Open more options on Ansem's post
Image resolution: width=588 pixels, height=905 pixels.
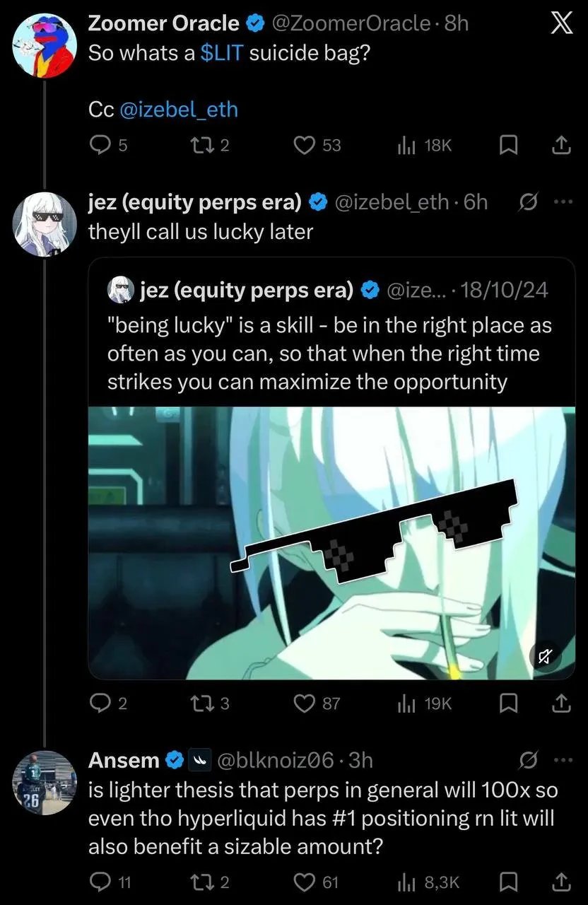tap(561, 760)
